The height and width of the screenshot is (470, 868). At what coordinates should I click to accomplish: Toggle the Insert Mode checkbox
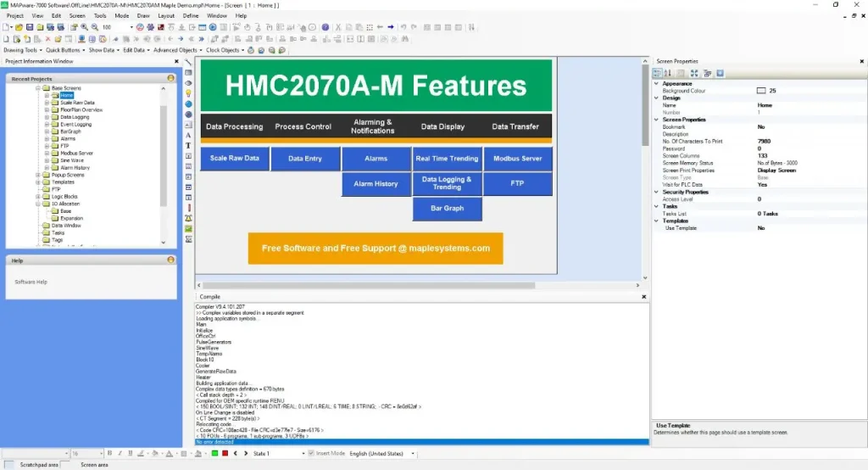[311, 453]
